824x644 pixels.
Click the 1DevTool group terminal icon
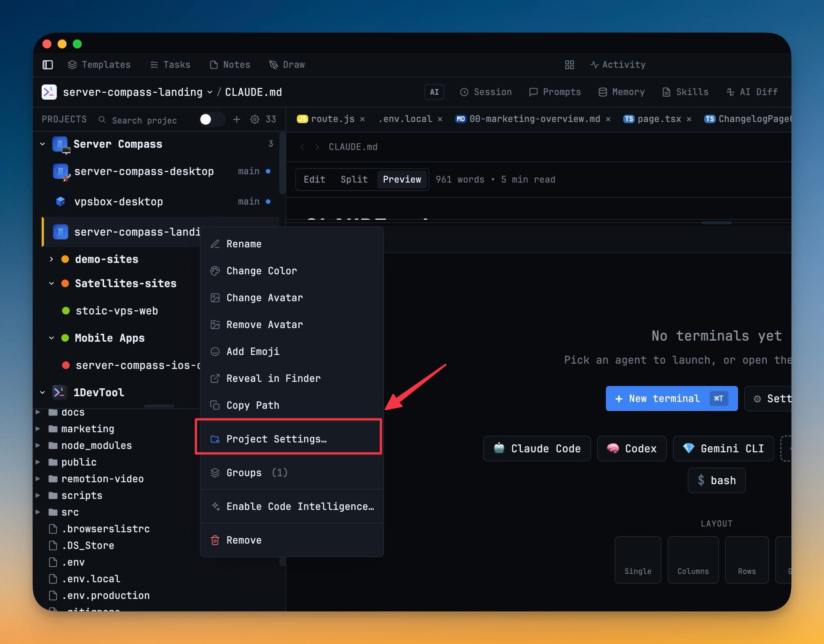(60, 392)
